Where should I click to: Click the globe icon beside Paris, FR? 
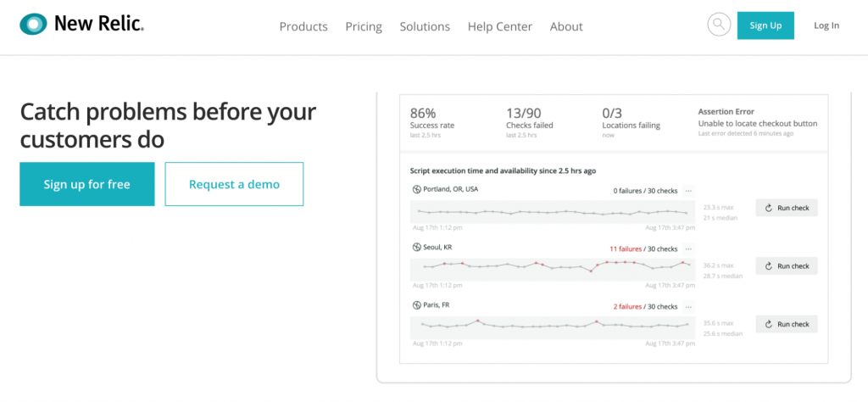pos(416,305)
